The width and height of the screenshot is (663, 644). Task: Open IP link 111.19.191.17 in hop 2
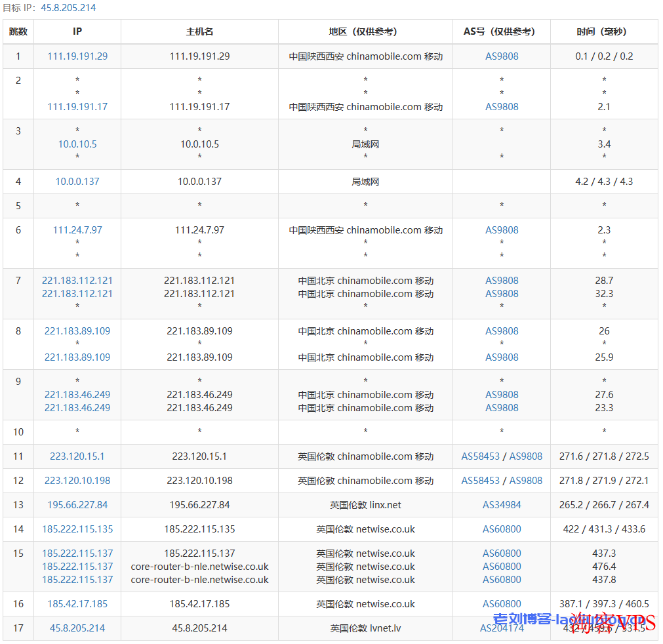[x=77, y=106]
